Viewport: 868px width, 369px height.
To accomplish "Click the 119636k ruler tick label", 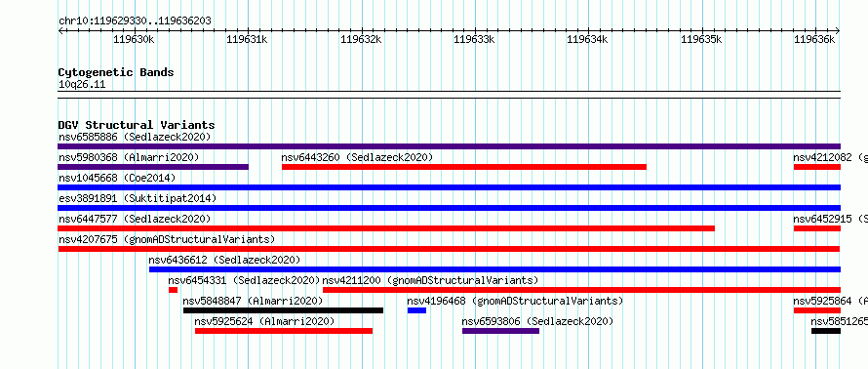I will pos(814,39).
